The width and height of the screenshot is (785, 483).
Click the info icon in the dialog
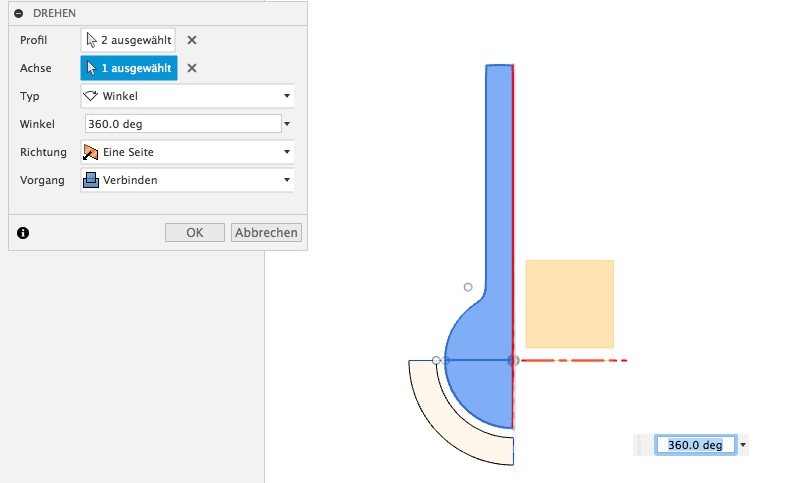pyautogui.click(x=23, y=233)
